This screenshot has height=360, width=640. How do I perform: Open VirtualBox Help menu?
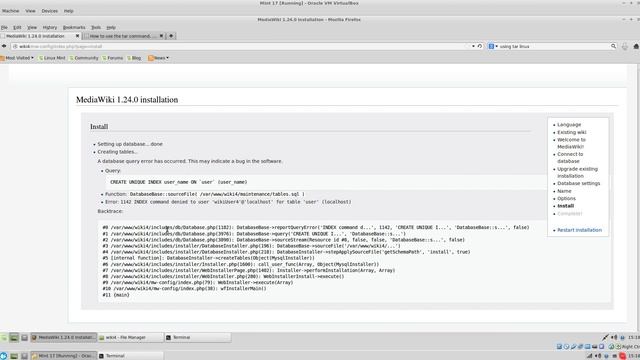69,11
